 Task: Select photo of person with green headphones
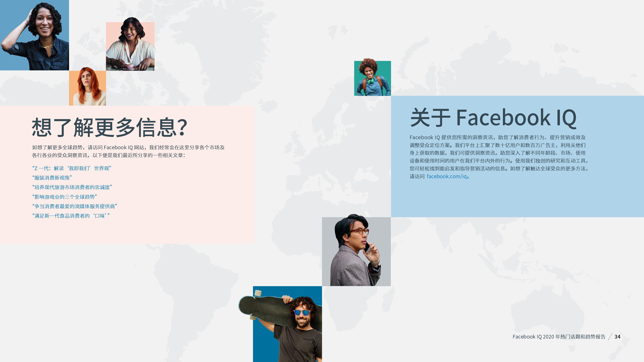372,78
